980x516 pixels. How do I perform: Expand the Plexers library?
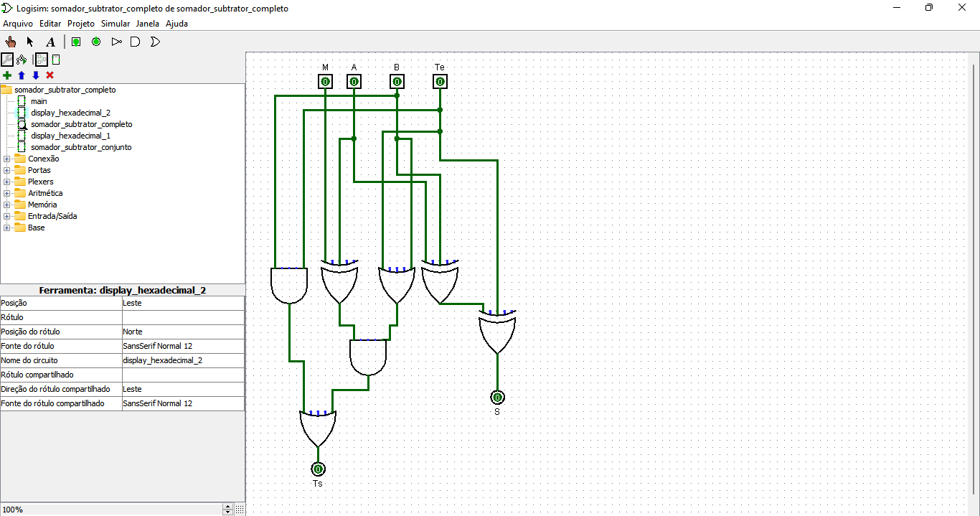(7, 182)
